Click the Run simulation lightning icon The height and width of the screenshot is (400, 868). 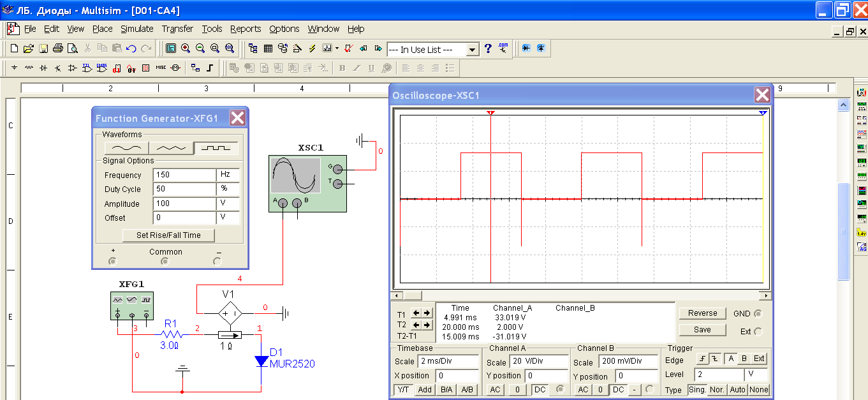point(312,48)
